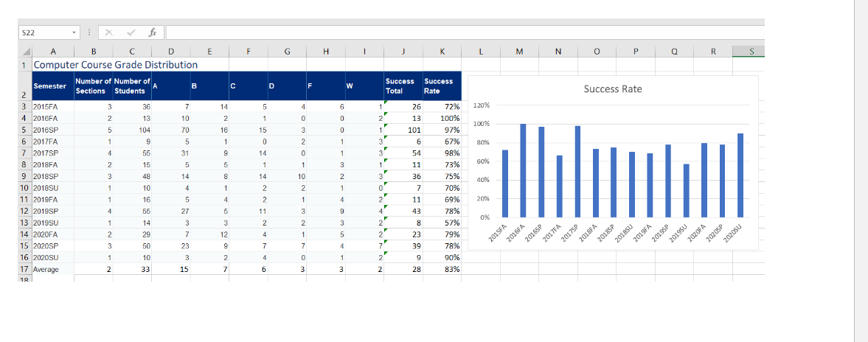Select the Computer Course Grade Distribution title cell
The image size is (868, 342).
coord(115,64)
